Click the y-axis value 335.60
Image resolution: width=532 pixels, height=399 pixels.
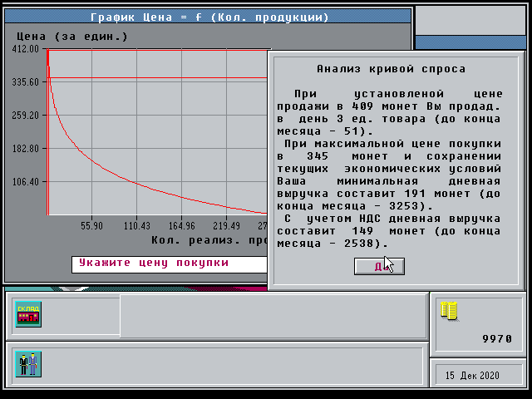pyautogui.click(x=26, y=82)
